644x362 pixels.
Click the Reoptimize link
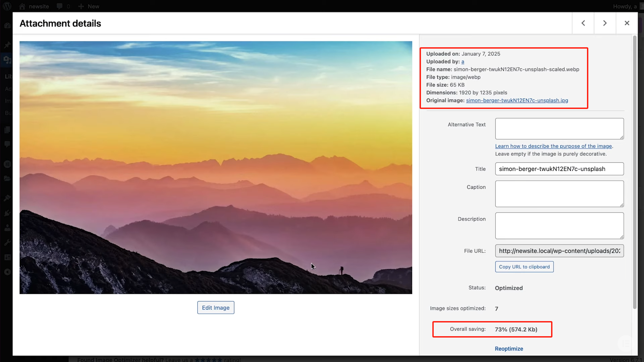[509, 349]
